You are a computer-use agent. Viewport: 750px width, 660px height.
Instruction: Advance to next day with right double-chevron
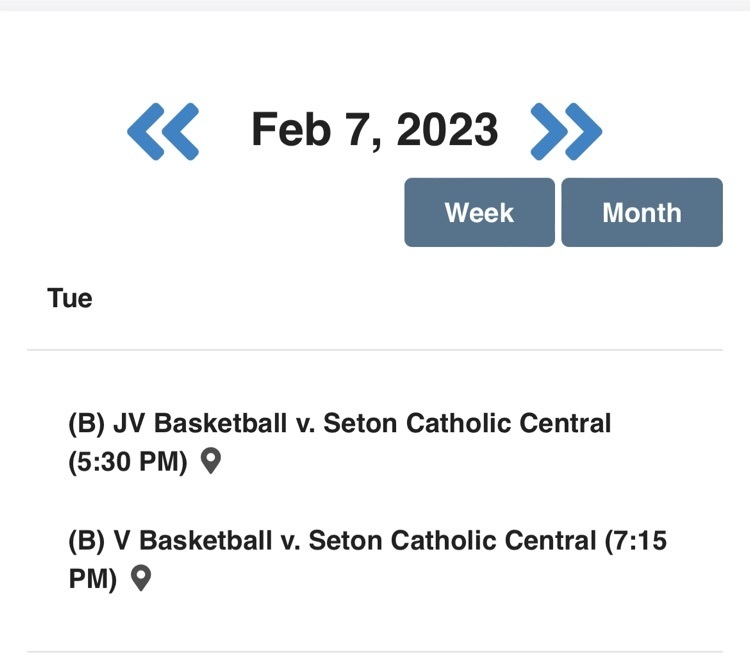(566, 131)
